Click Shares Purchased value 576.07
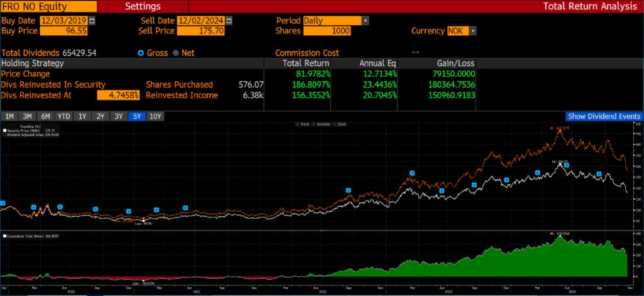The image size is (644, 296). click(251, 84)
